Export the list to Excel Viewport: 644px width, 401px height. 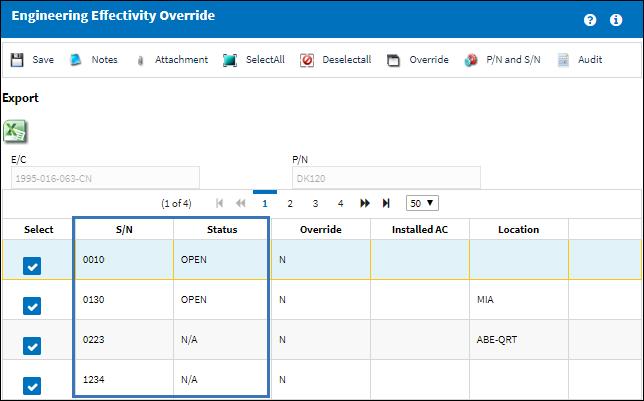pos(15,131)
